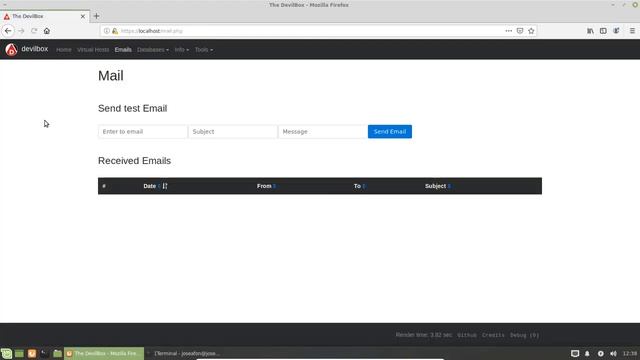Open the Firefox Library
The width and height of the screenshot is (640, 360).
[x=590, y=31]
